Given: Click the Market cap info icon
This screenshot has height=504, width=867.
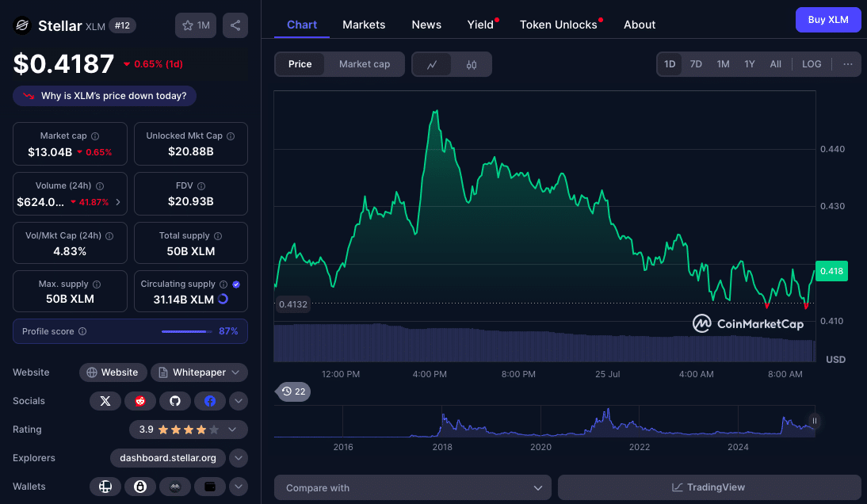Looking at the screenshot, I should (x=95, y=136).
